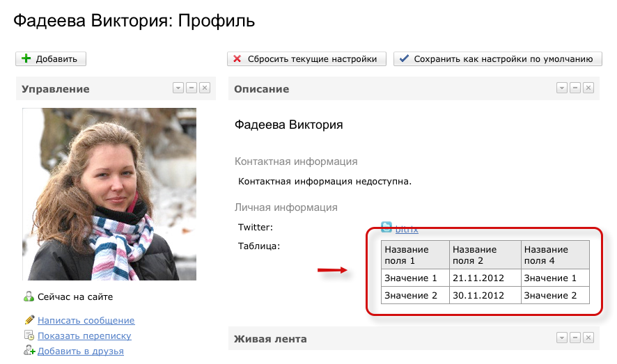Click the online status icon near Сейчас на сайте
Image resolution: width=617 pixels, height=364 pixels.
tap(29, 296)
